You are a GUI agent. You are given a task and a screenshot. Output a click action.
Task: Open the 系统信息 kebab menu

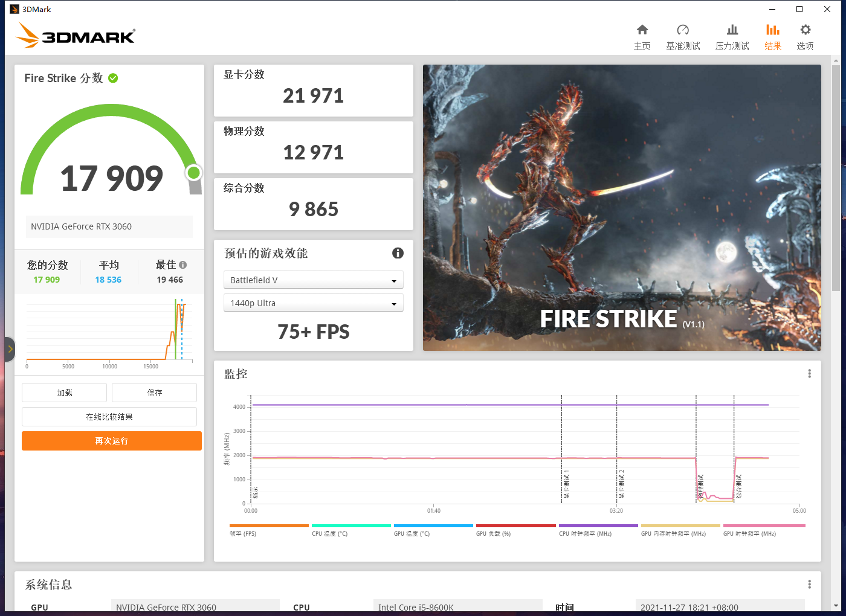click(809, 583)
